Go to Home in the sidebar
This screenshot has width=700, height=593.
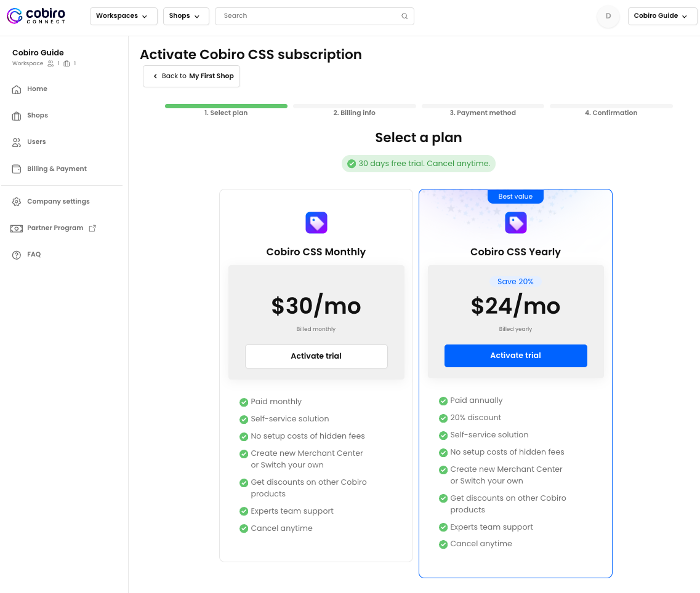click(x=37, y=89)
